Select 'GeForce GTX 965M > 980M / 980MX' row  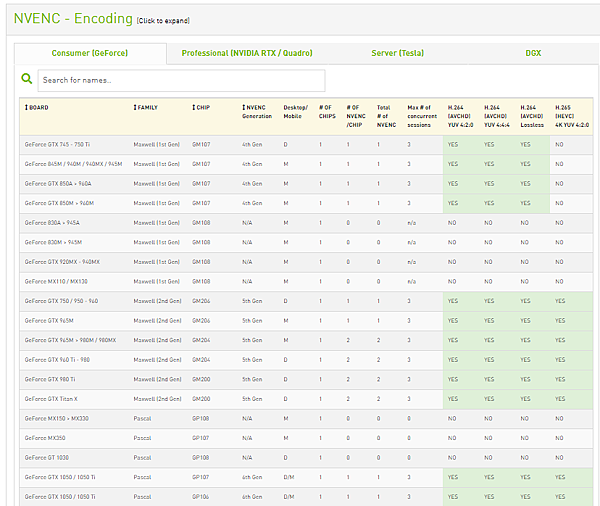coord(306,340)
